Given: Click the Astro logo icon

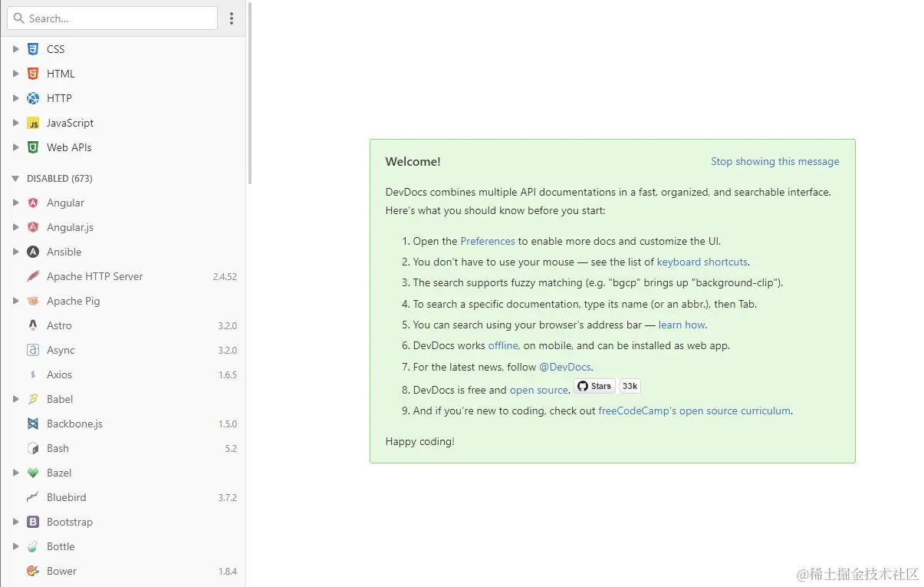Looking at the screenshot, I should (33, 325).
